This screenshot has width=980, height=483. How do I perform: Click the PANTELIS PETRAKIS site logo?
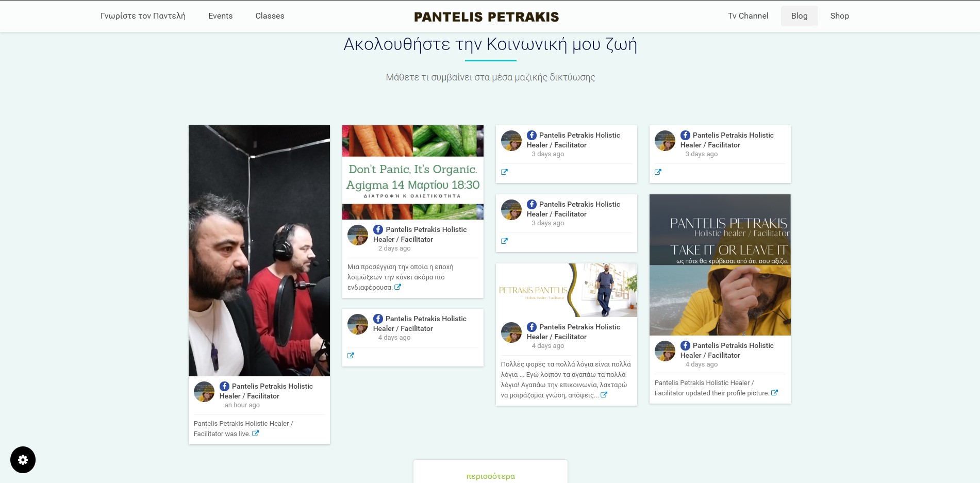coord(486,17)
